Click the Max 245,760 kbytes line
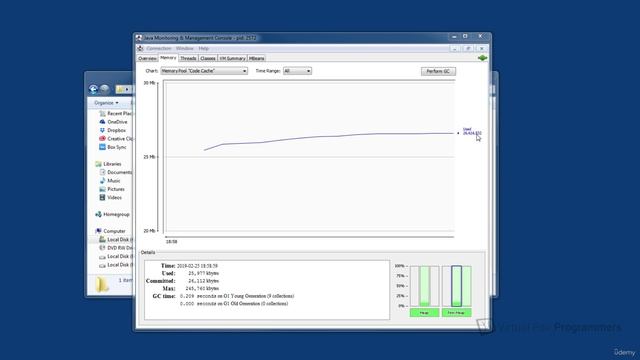640x360 pixels. 190,288
